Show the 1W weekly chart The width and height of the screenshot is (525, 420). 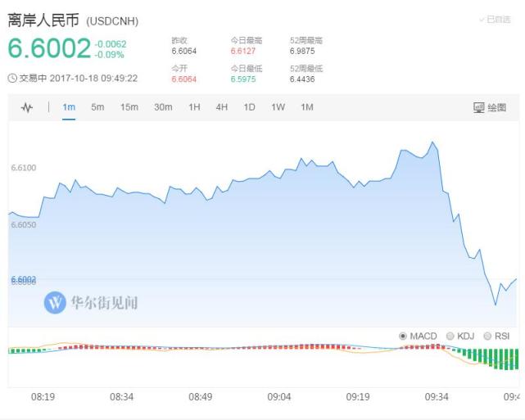pyautogui.click(x=278, y=107)
